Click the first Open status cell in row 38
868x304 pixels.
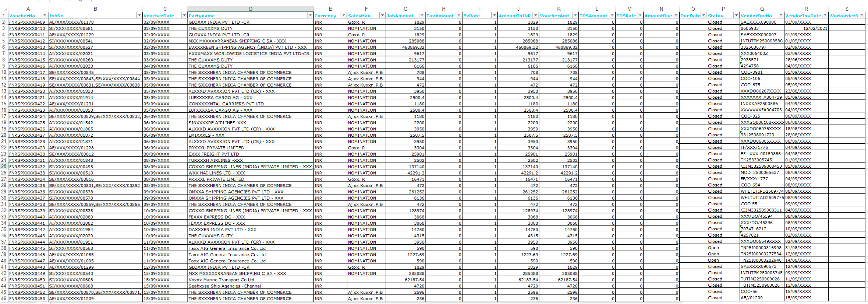pos(723,248)
